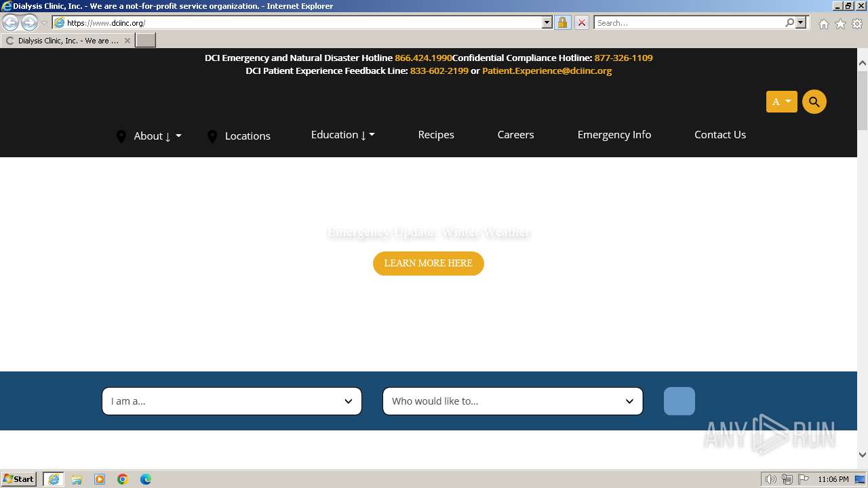Click the IE Search... input box

pos(688,22)
